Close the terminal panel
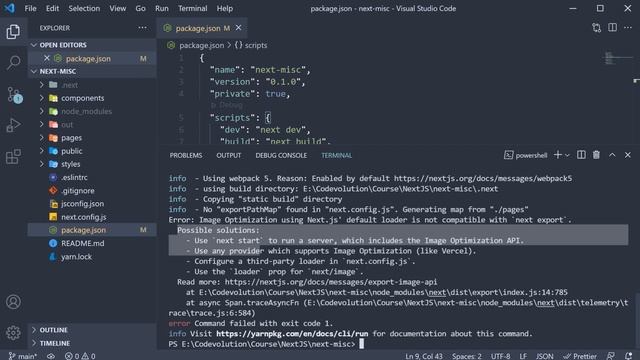 pyautogui.click(x=628, y=155)
